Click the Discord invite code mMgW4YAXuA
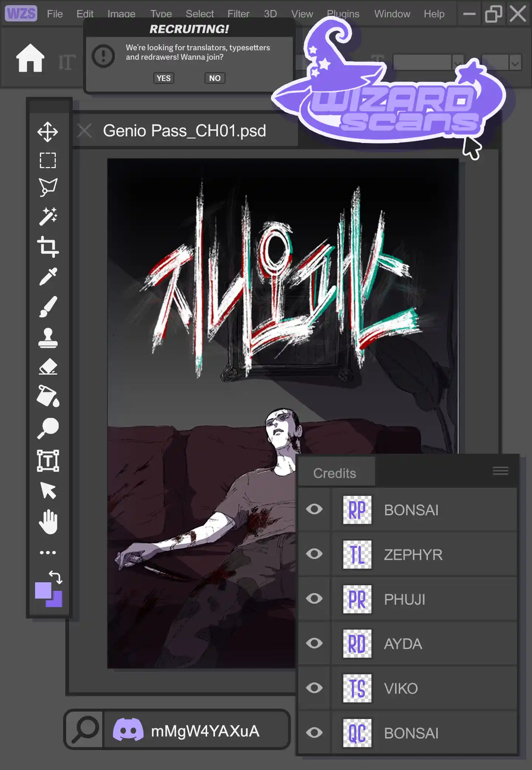The image size is (532, 770). coord(205,731)
